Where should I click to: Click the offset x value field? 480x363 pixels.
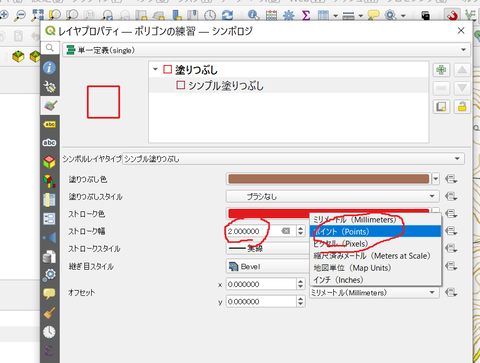(x=261, y=284)
